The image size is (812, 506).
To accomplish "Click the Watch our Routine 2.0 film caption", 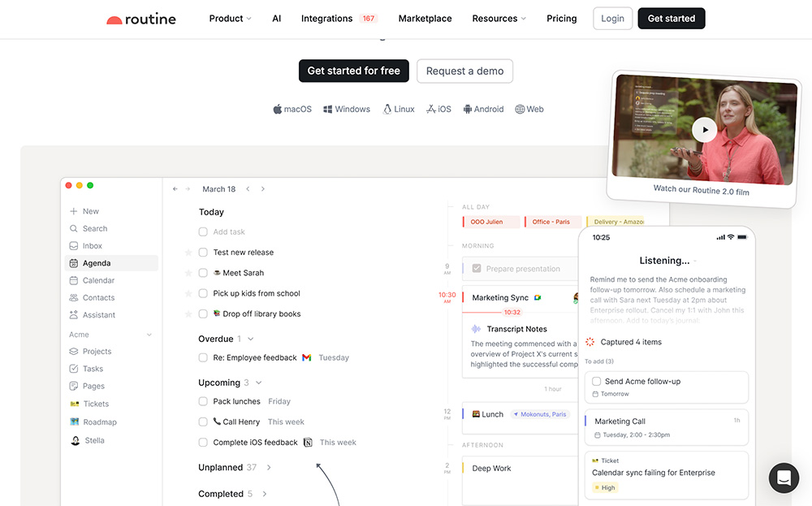I will click(x=702, y=190).
